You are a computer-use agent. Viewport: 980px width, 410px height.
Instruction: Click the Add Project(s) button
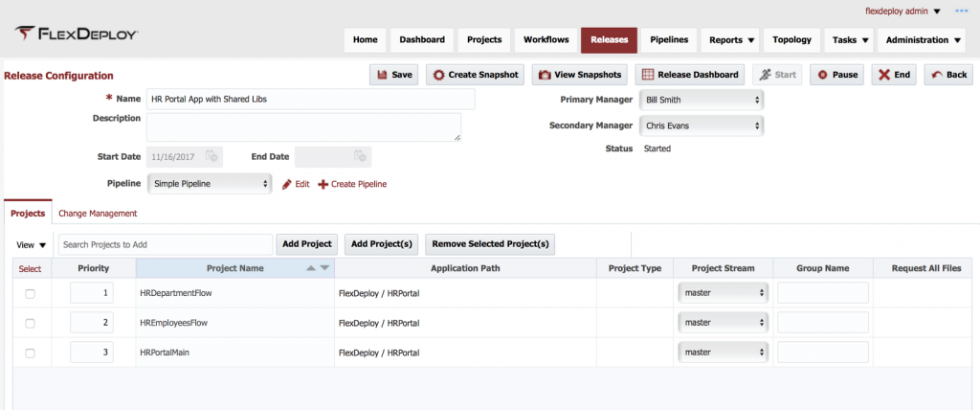381,244
